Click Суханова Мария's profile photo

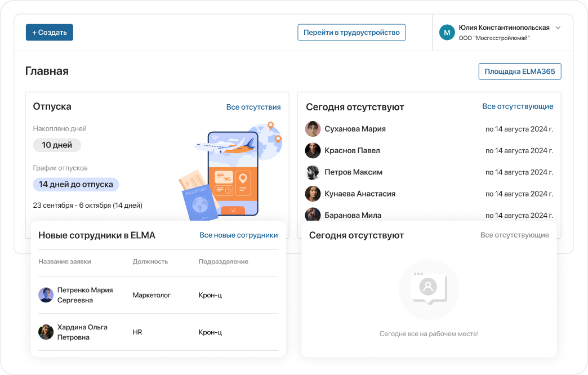tap(313, 129)
